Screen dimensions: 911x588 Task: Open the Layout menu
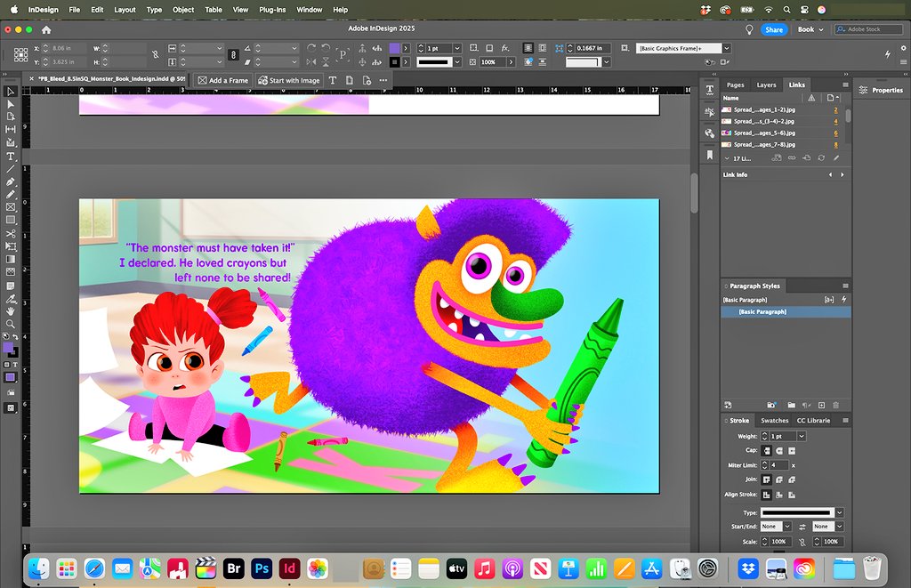coord(125,10)
